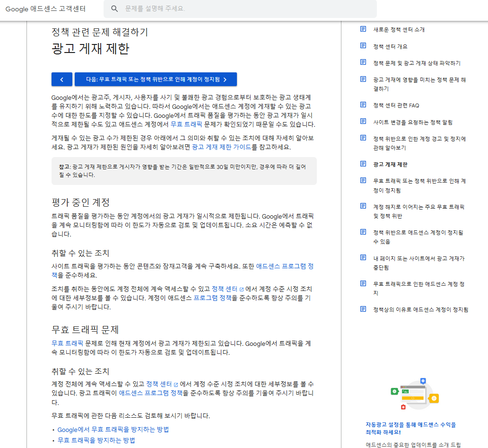Viewport: 488px width, 448px height.
Task: Click the search magnifier icon
Action: pyautogui.click(x=114, y=9)
